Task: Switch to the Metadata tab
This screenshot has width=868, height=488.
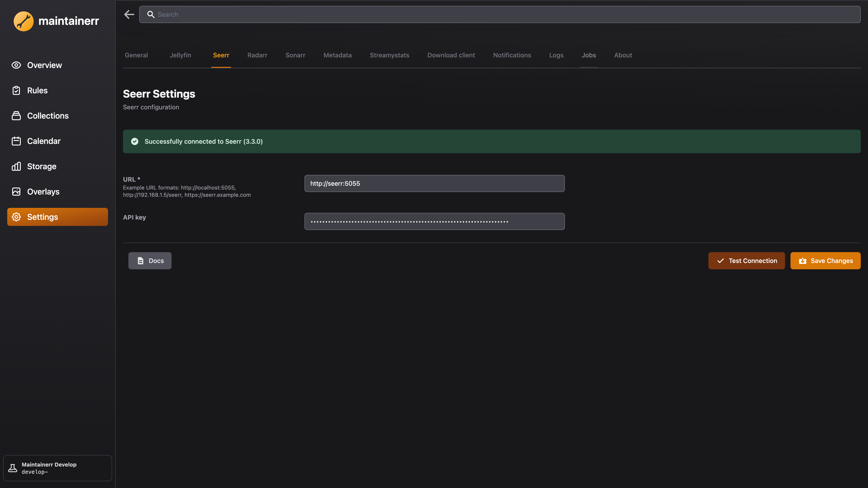Action: pos(337,55)
